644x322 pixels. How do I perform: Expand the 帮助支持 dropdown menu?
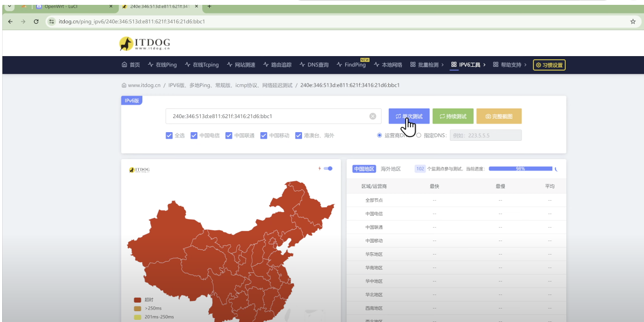pos(510,65)
